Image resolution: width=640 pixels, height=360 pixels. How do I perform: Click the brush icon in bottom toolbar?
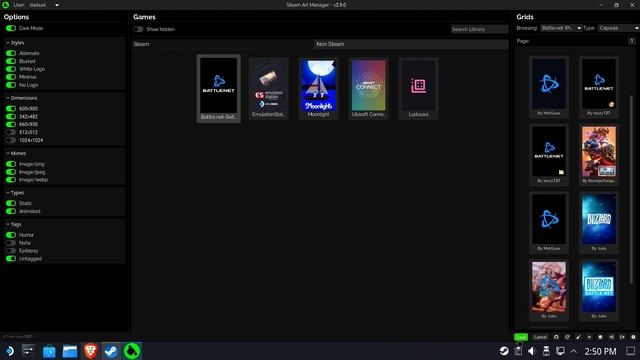tap(578, 337)
